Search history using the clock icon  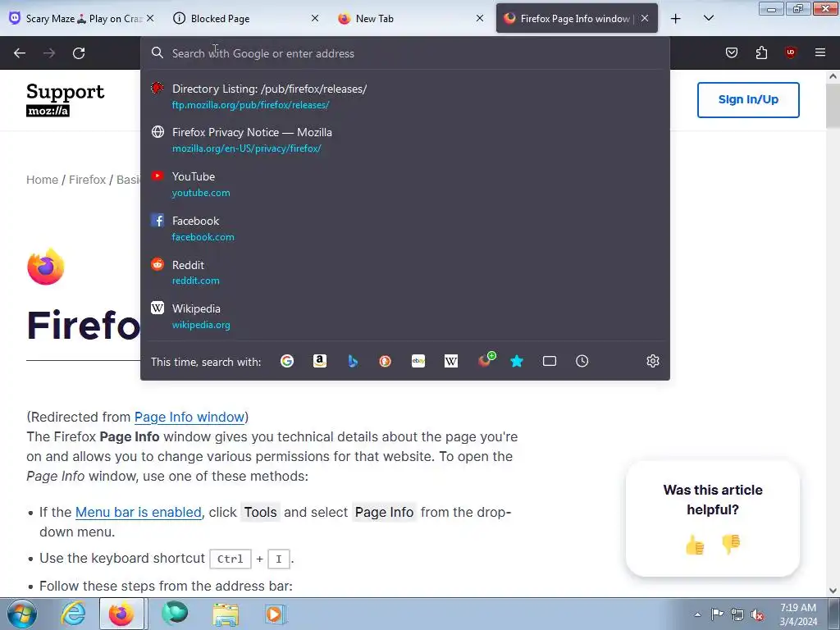pyautogui.click(x=582, y=362)
